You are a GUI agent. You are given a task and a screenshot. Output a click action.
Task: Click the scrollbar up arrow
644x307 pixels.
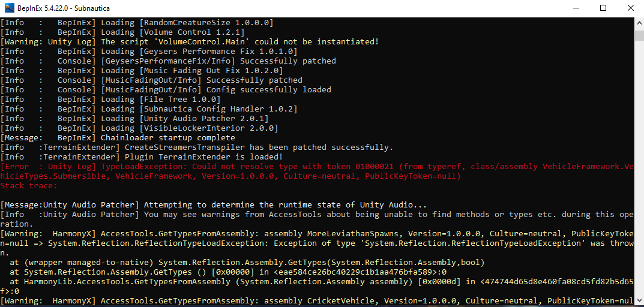point(639,24)
